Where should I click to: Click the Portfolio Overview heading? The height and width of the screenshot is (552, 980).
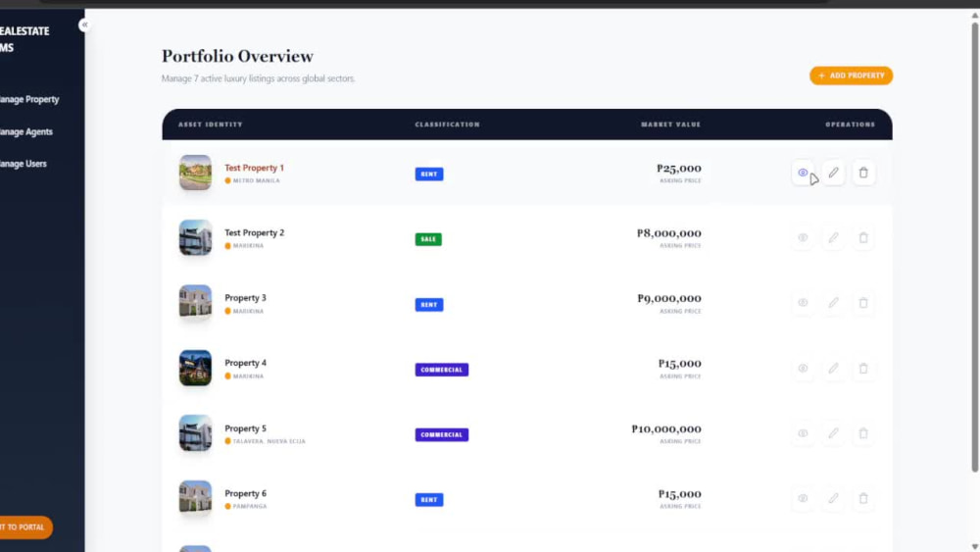click(x=237, y=56)
